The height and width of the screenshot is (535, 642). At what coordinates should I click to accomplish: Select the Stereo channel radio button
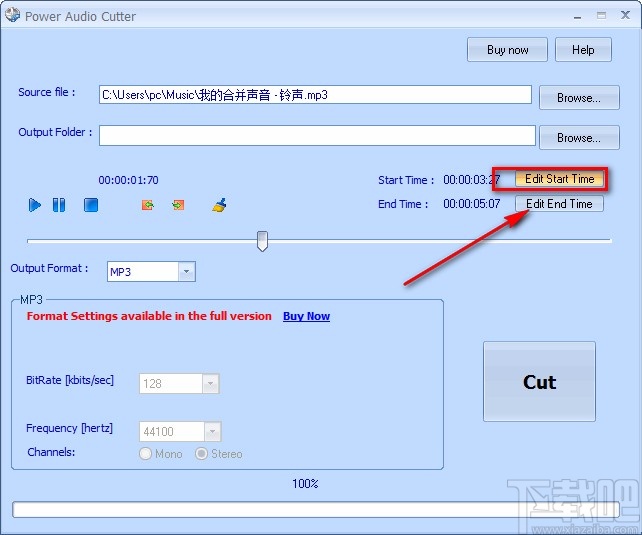coord(201,454)
